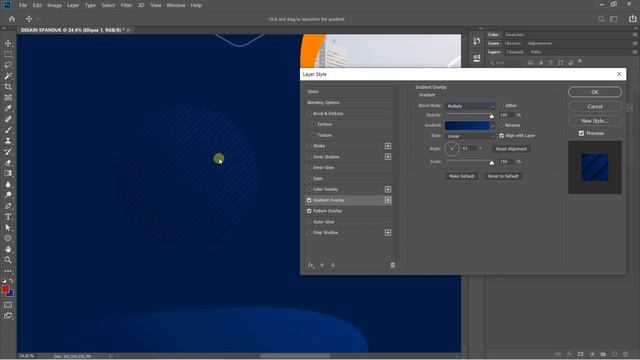The image size is (640, 360).
Task: Toggle Align with Layer checkbox
Action: point(502,136)
